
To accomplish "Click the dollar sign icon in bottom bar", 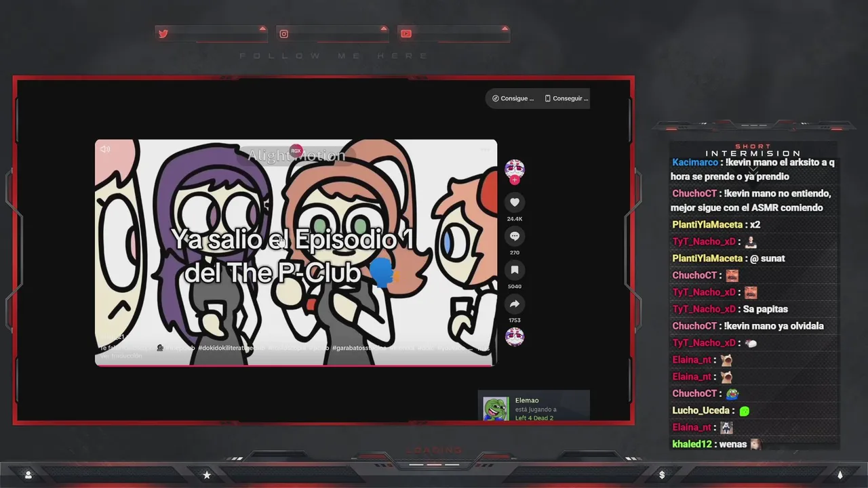I will tap(662, 475).
